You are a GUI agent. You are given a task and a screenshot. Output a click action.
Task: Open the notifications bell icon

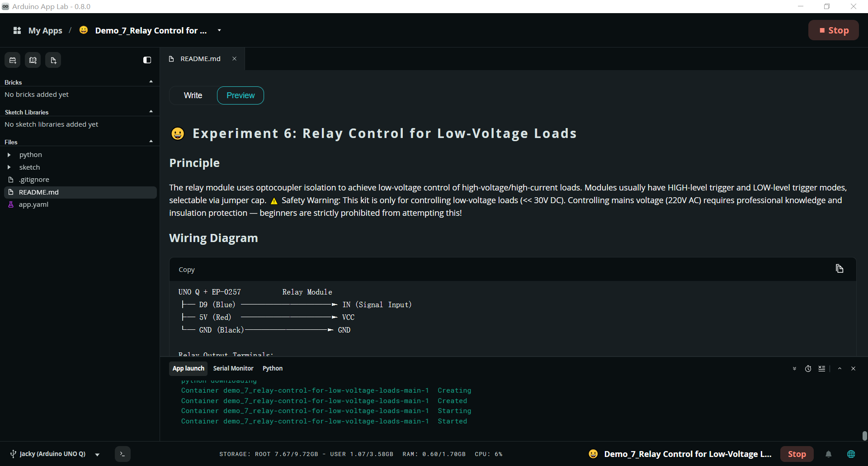pos(828,454)
